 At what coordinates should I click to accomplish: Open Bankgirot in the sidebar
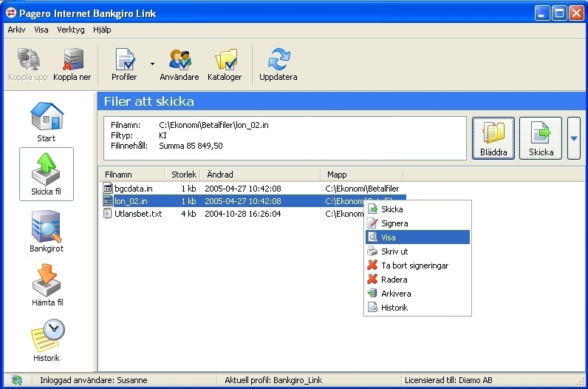tap(47, 231)
